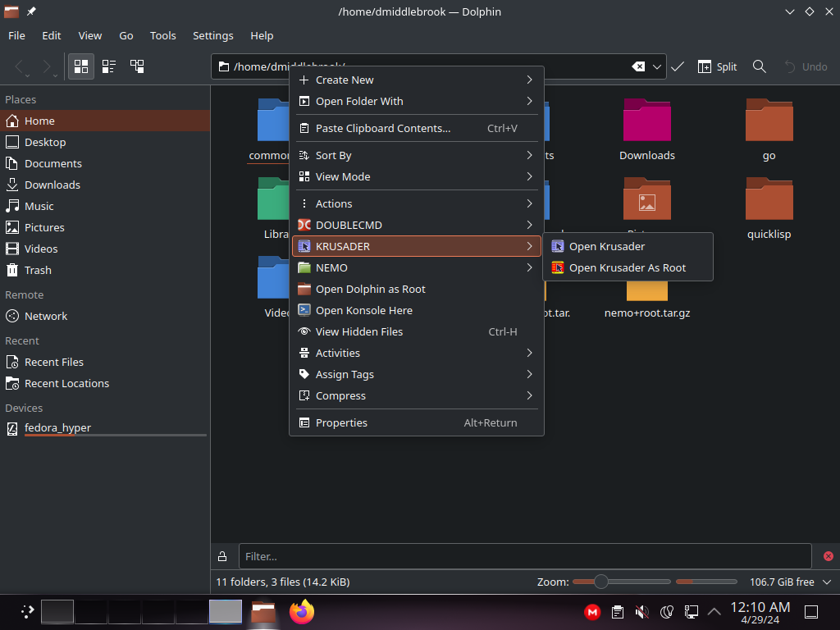The height and width of the screenshot is (630, 840).
Task: Click the show desktop icon
Action: point(811,612)
